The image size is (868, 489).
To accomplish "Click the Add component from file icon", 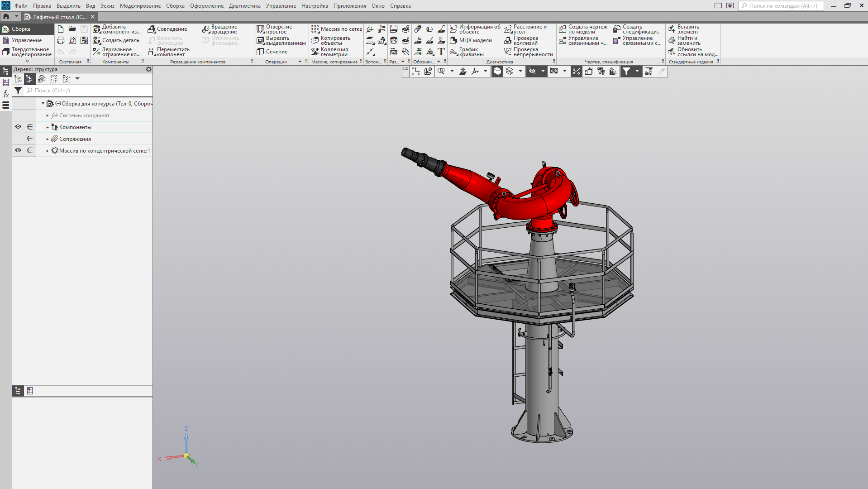I will [x=97, y=29].
